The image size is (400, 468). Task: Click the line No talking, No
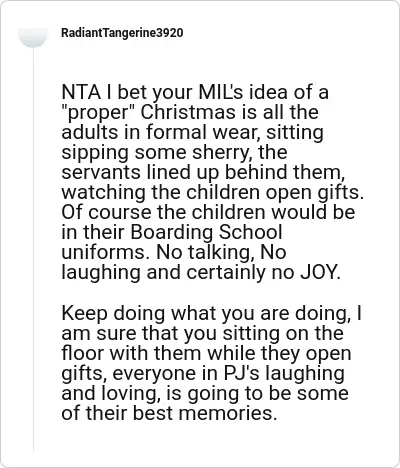(x=221, y=253)
